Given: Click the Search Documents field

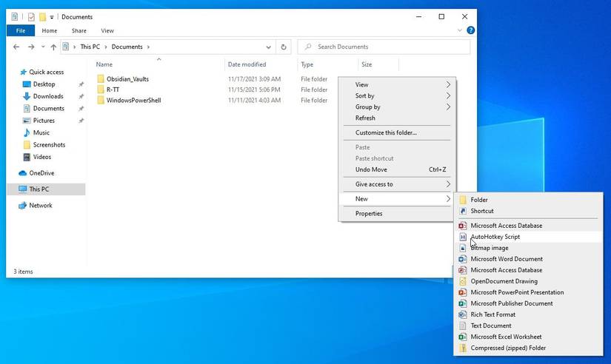Looking at the screenshot, I should tap(384, 47).
